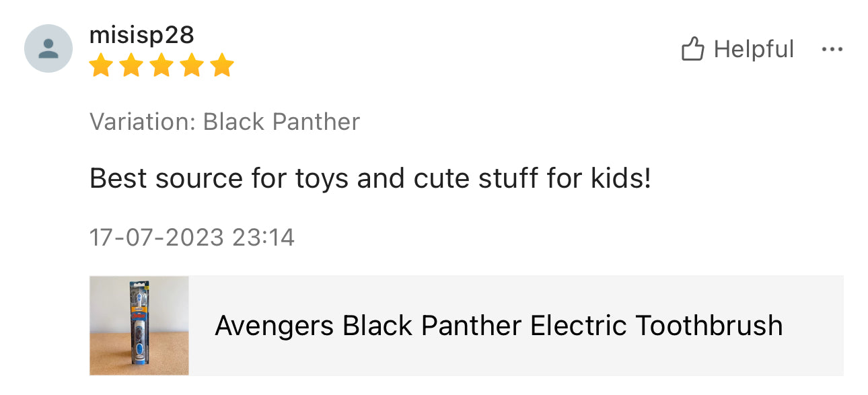Select the Black Panther variation value

click(281, 122)
